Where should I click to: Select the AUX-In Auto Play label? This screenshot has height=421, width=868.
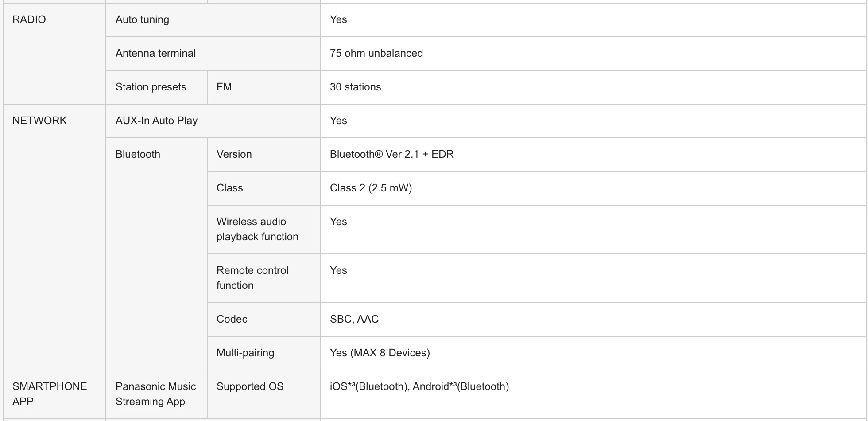(156, 121)
